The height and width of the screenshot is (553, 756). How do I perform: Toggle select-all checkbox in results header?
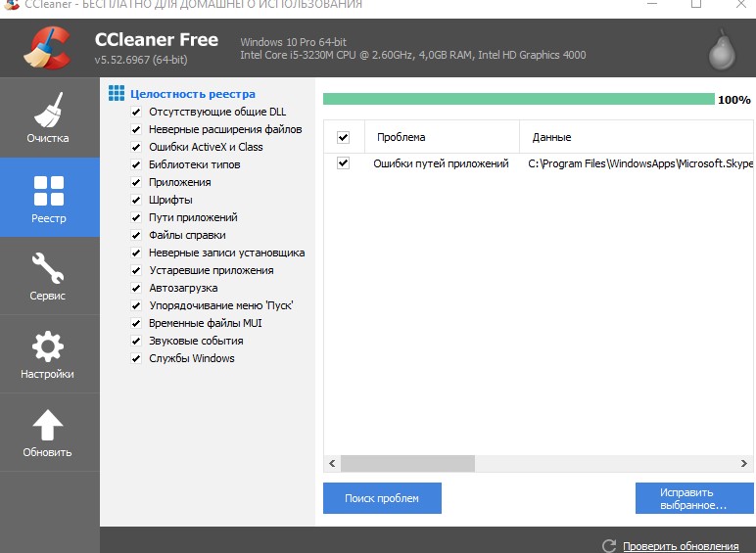[x=343, y=137]
